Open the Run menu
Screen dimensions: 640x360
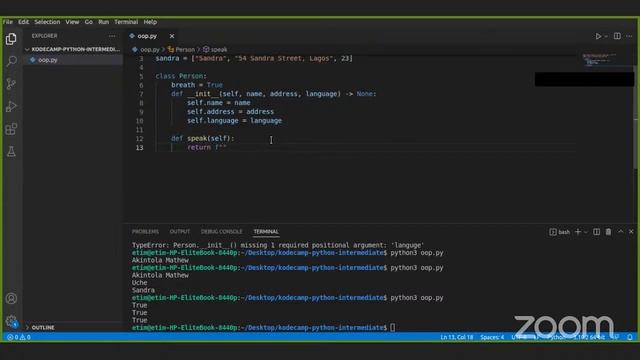click(104, 22)
